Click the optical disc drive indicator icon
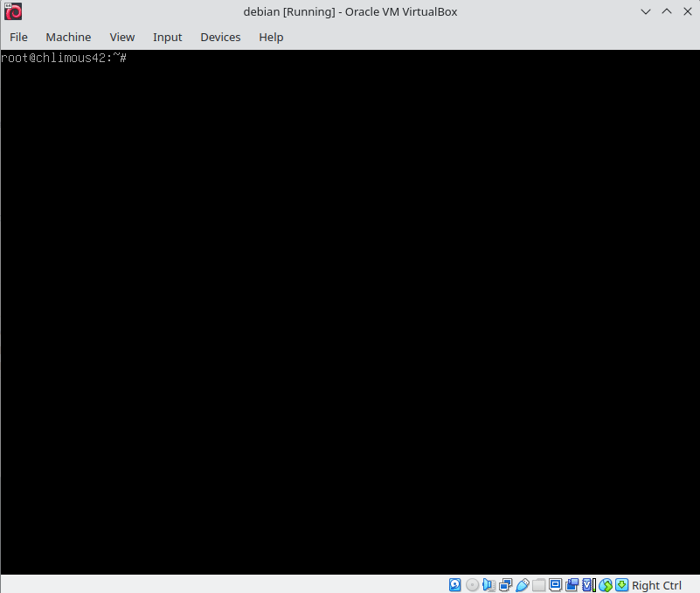This screenshot has height=593, width=700. click(472, 584)
